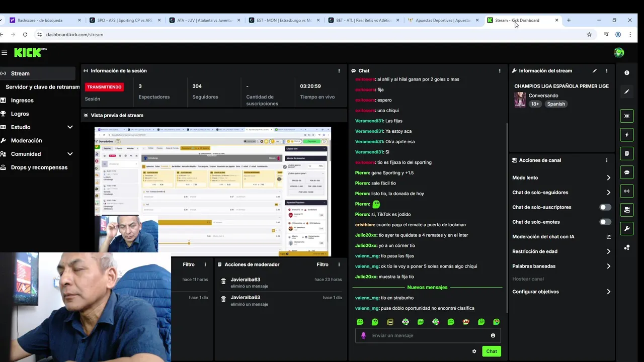This screenshot has width=644, height=362.
Task: Switch to the Real Betis vs Atlético tab
Action: (x=364, y=21)
